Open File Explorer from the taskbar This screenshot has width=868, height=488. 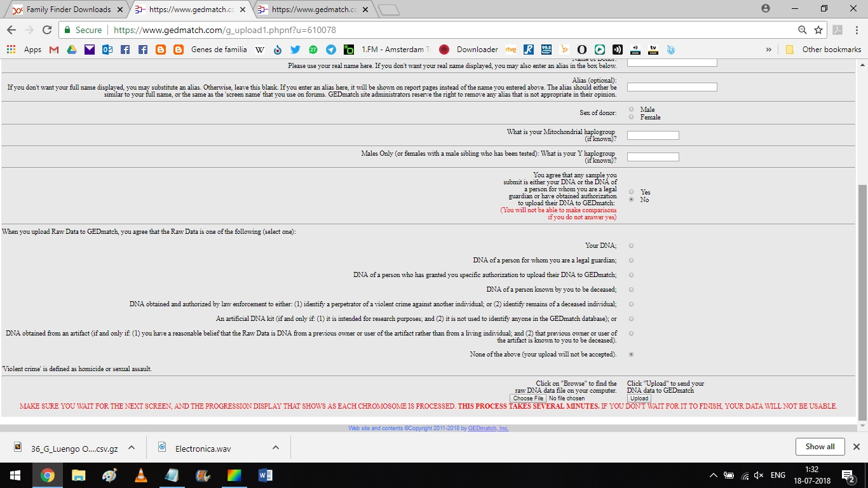tap(78, 475)
